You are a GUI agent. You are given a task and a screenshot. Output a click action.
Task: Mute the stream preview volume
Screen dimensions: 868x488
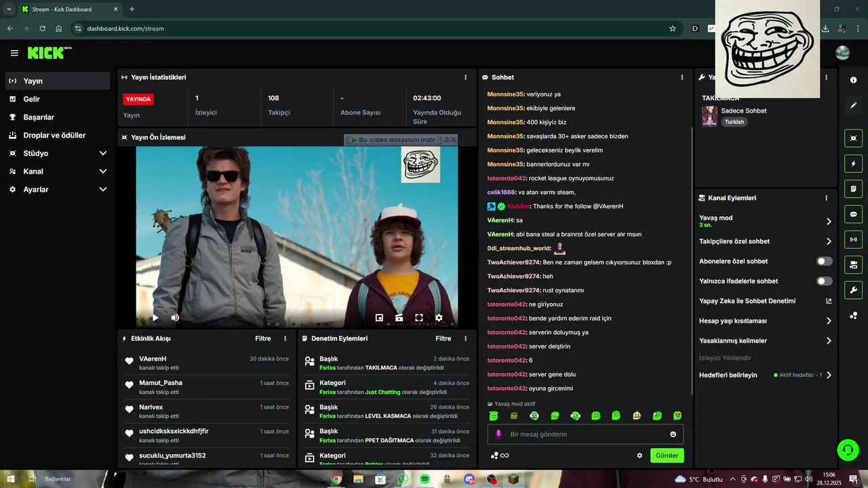coord(175,317)
